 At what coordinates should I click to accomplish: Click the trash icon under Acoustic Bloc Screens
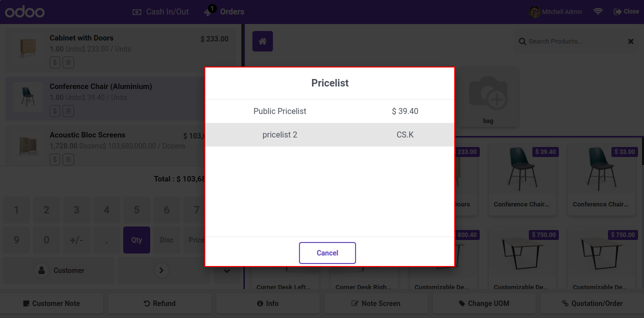point(69,159)
